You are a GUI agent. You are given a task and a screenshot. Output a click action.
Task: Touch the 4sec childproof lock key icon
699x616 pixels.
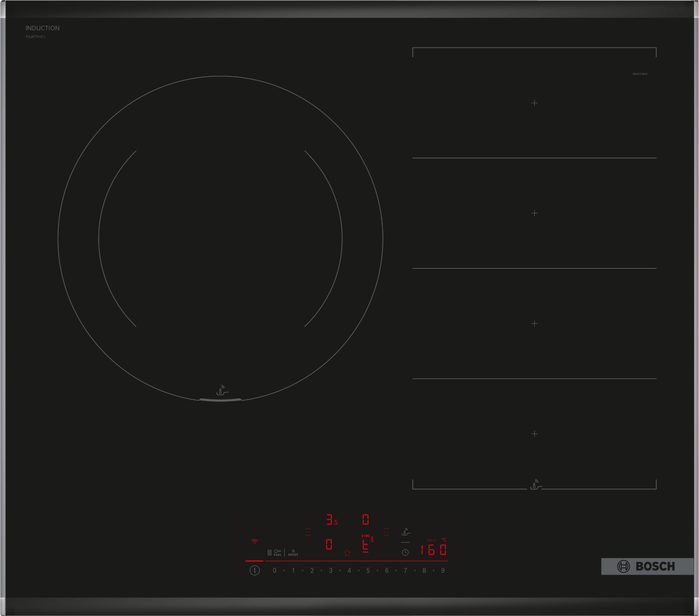tap(278, 552)
